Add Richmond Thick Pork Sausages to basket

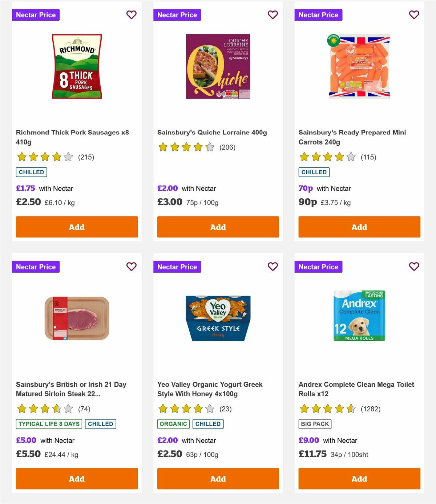point(76,227)
